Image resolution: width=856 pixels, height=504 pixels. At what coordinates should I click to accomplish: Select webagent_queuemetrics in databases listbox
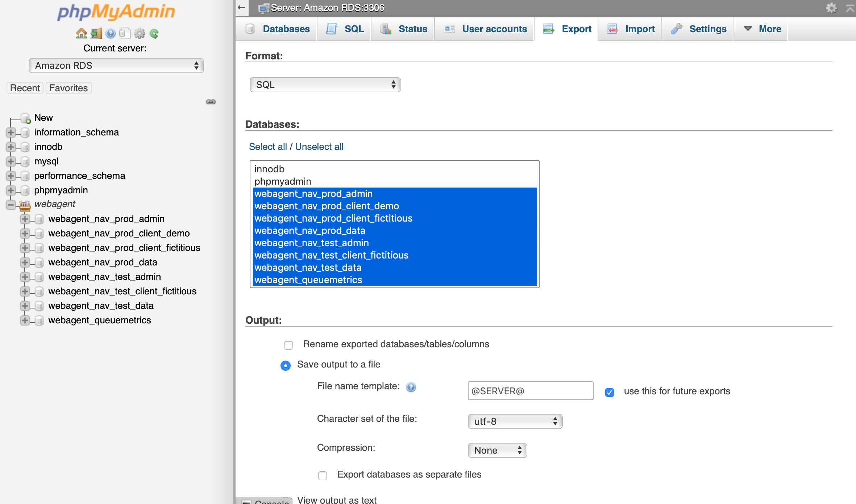(394, 280)
